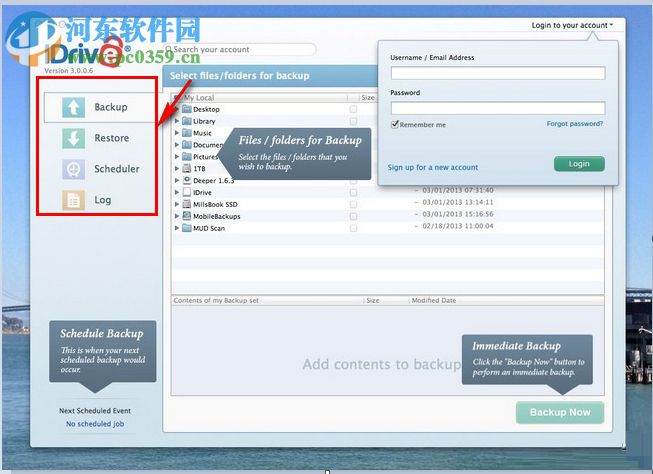Viewport: 653px width, 474px height.
Task: Click the date 03/01/2013 15:16:56
Action: [x=458, y=214]
